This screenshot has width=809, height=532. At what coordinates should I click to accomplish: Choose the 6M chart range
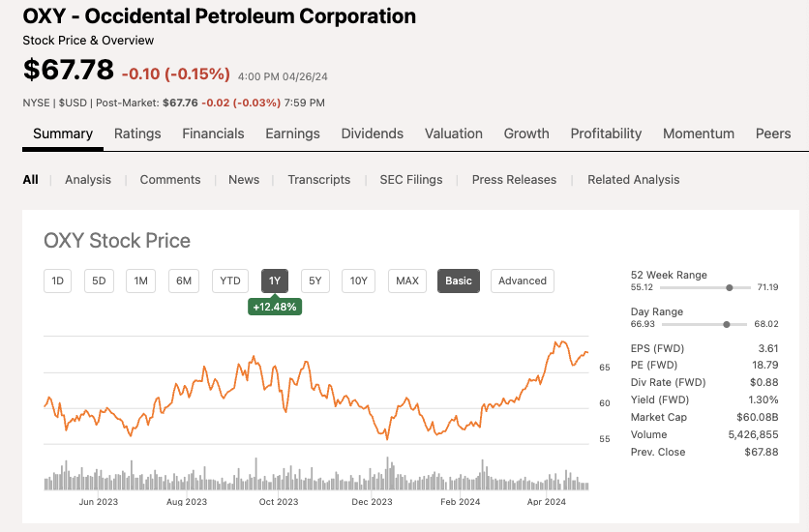coord(184,281)
